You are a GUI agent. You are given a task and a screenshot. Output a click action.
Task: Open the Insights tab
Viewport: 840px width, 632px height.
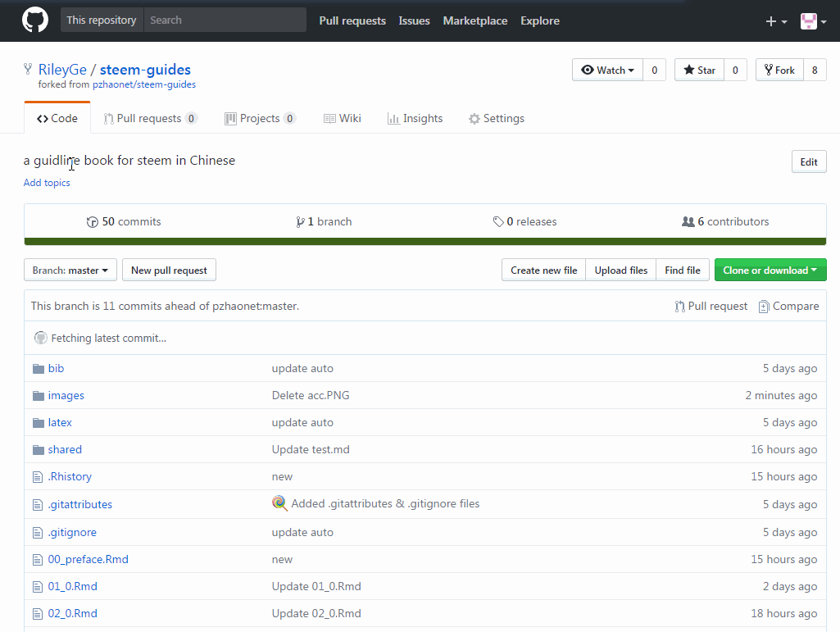tap(415, 119)
